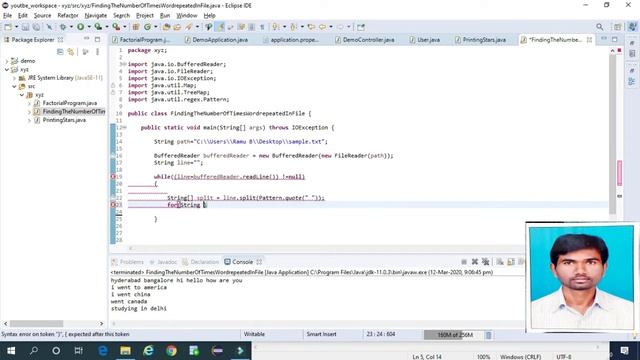Open the Debug launch dropdown arrow
Screen dimensions: 640x360
click(71, 27)
